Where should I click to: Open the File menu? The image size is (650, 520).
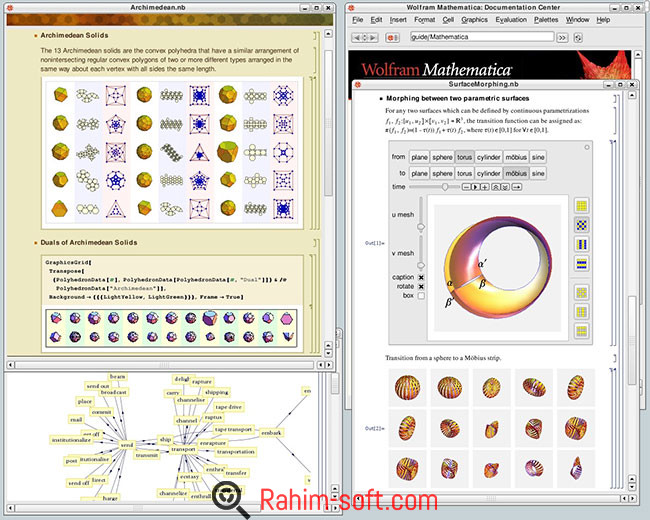click(x=357, y=19)
